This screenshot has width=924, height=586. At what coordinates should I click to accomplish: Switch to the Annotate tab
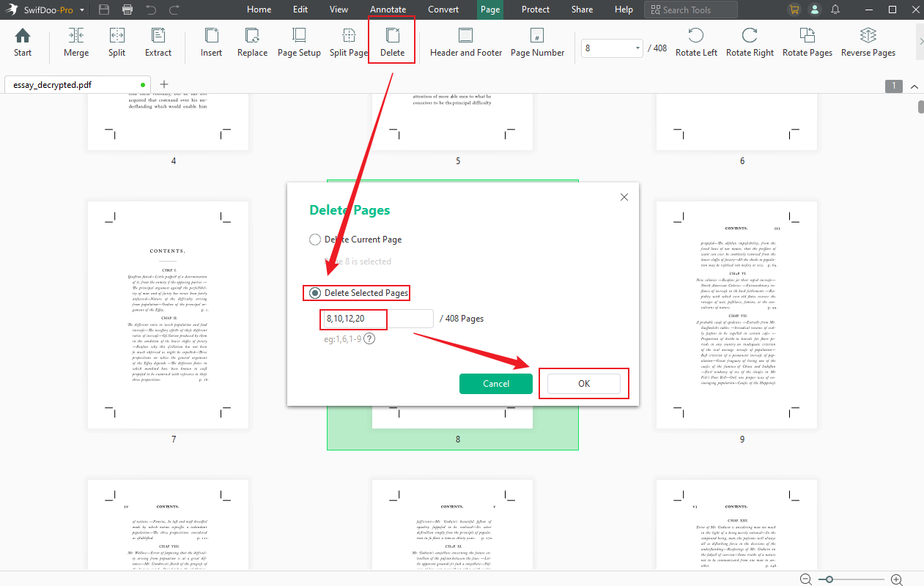click(x=388, y=10)
